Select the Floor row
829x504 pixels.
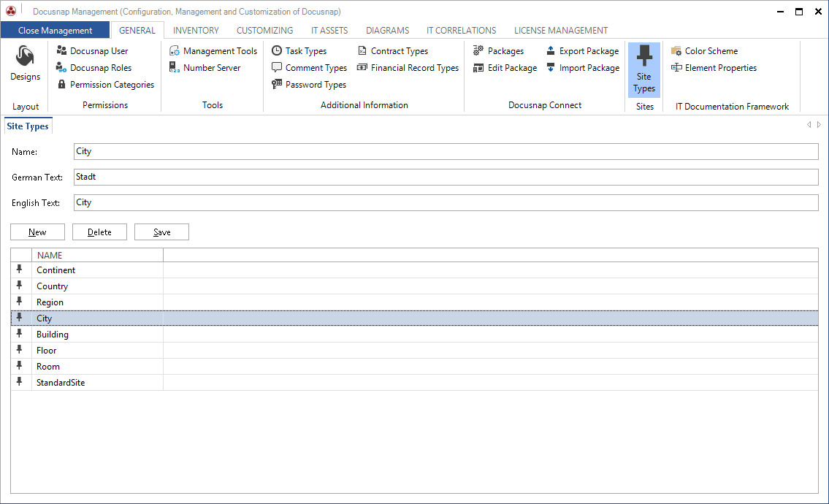[x=415, y=350]
